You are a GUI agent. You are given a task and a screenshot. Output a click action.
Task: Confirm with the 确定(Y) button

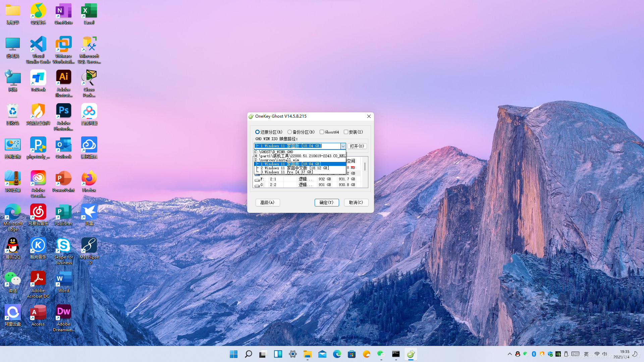coord(327,202)
